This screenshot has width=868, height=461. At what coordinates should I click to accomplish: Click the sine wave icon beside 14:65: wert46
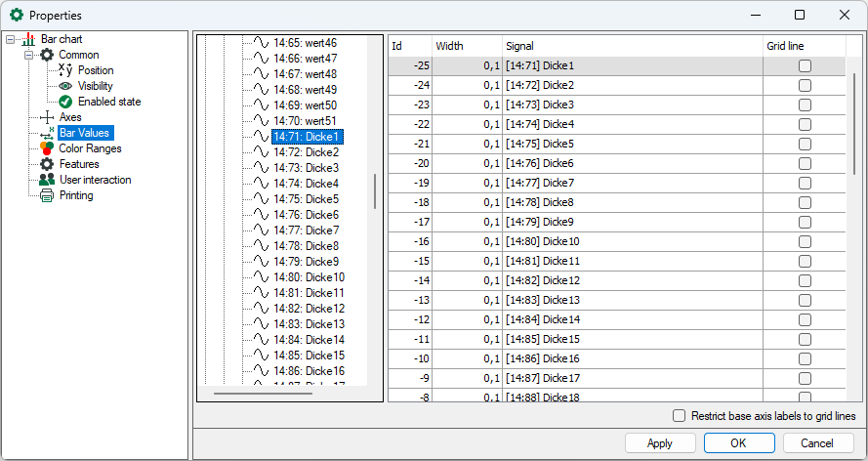click(x=261, y=42)
